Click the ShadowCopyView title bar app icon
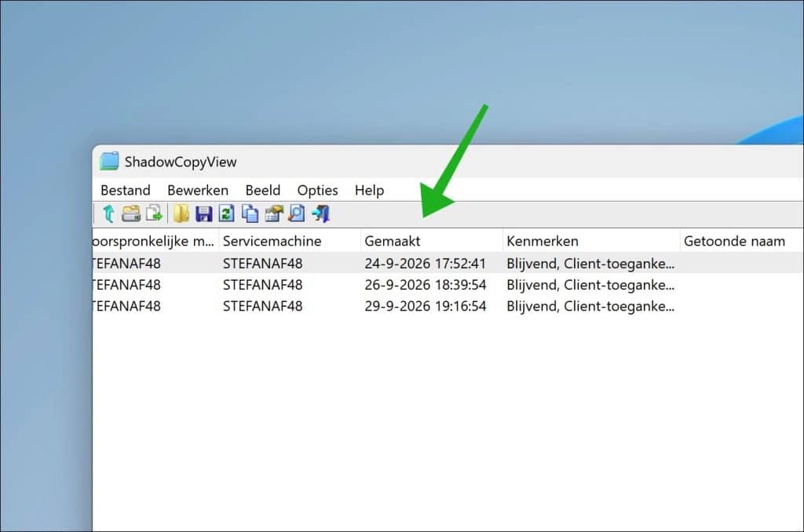 coord(108,161)
